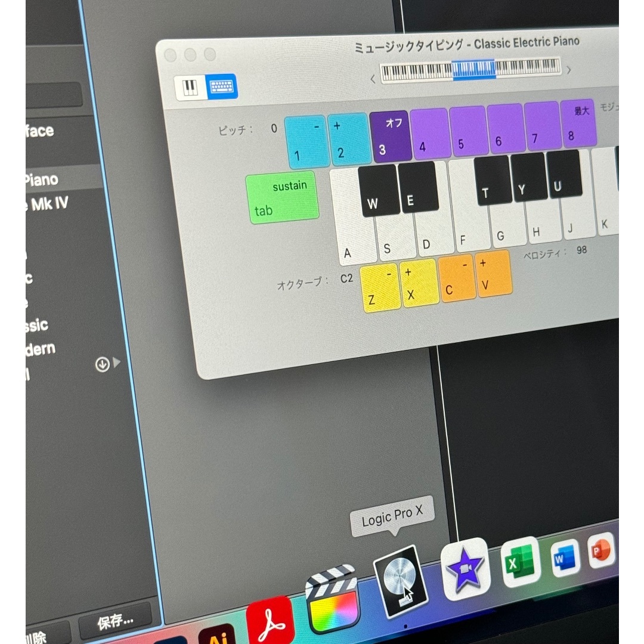Click the download arrow icon in library
Viewport: 644px width, 644px height.
[103, 364]
